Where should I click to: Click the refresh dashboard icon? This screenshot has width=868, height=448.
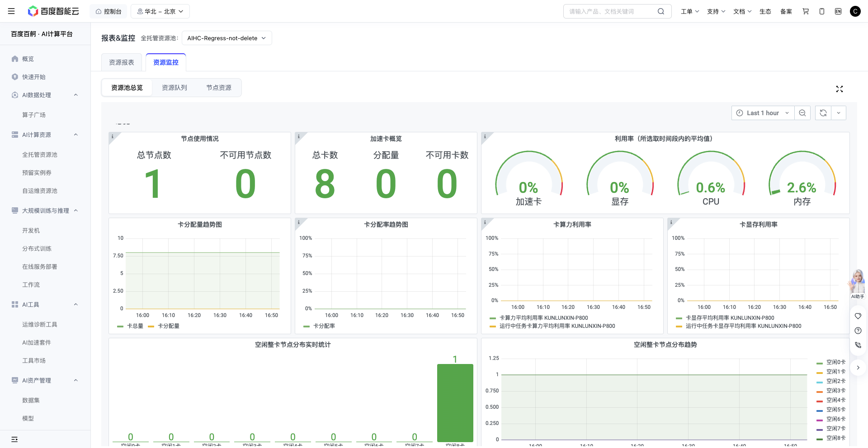click(x=823, y=113)
